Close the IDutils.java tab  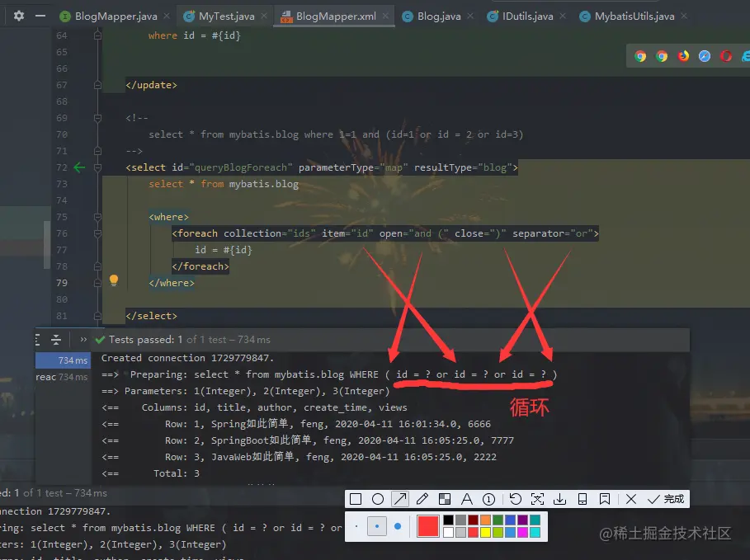(x=563, y=16)
